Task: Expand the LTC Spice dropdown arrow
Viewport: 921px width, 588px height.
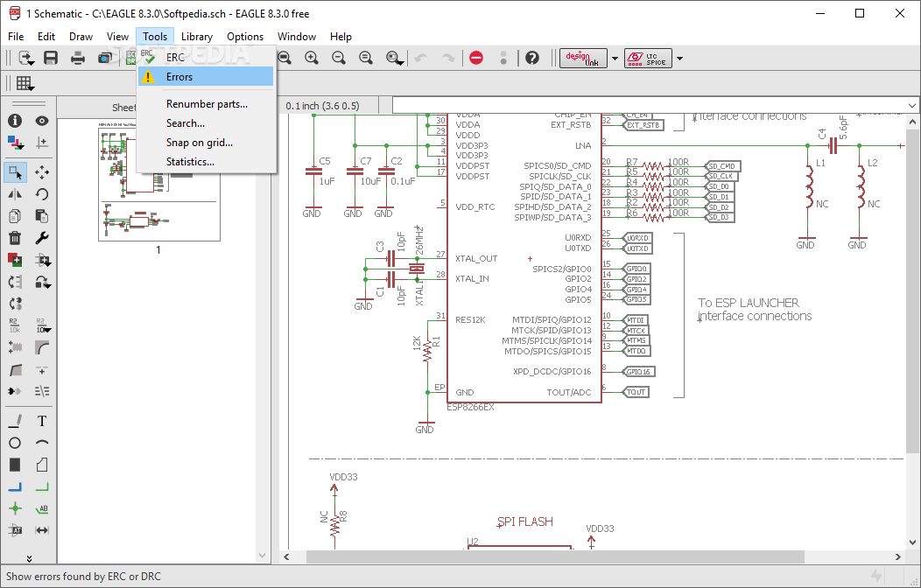Action: click(x=679, y=59)
